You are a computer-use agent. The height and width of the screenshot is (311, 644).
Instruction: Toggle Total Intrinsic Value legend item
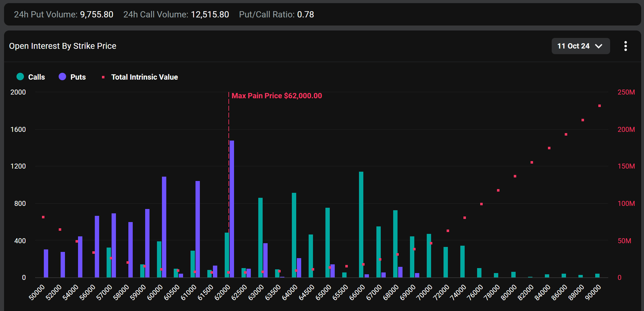tap(140, 77)
